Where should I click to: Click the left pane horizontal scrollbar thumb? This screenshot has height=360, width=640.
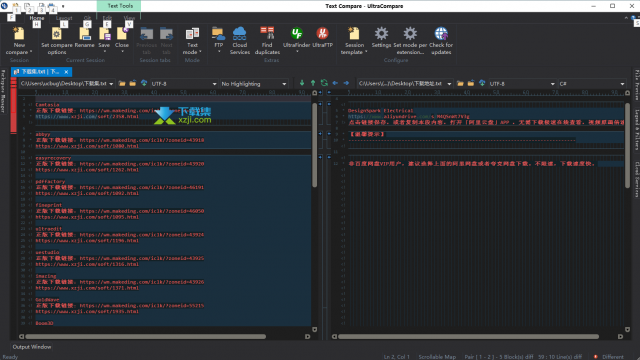[x=146, y=336]
